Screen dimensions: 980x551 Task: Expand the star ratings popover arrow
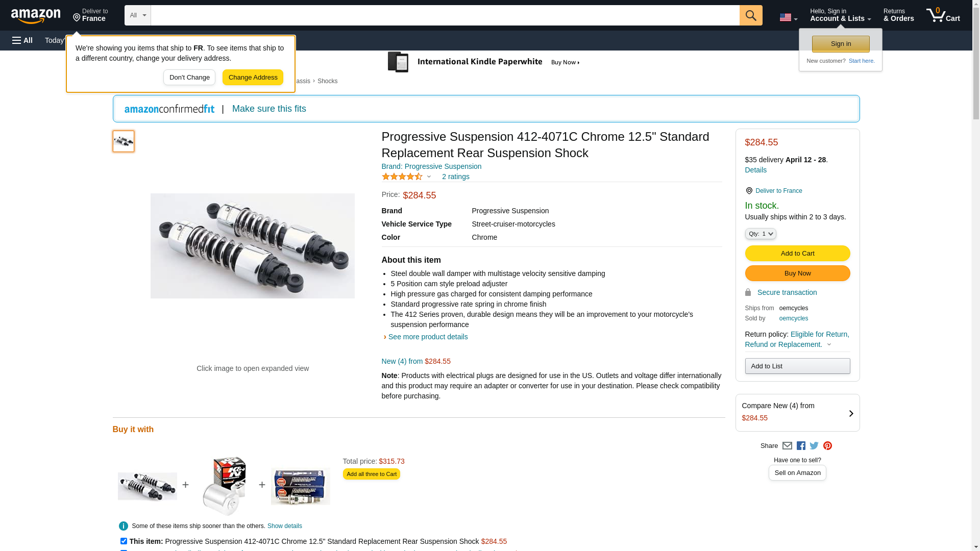[x=429, y=177]
